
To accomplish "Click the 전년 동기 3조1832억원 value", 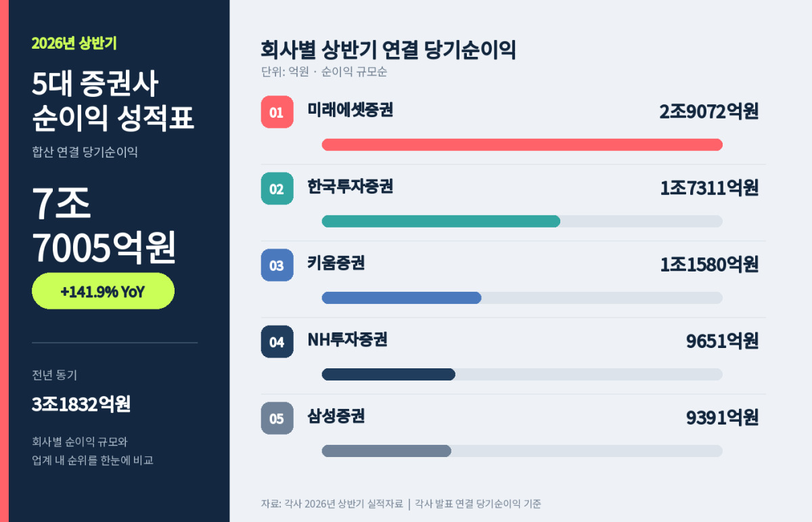I will 81,404.
